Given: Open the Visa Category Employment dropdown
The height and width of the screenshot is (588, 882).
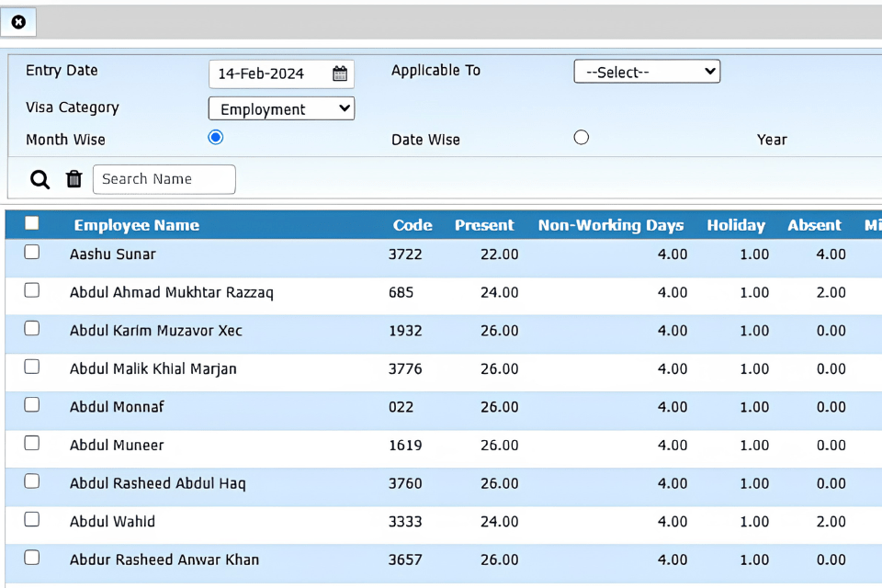Looking at the screenshot, I should tap(281, 108).
